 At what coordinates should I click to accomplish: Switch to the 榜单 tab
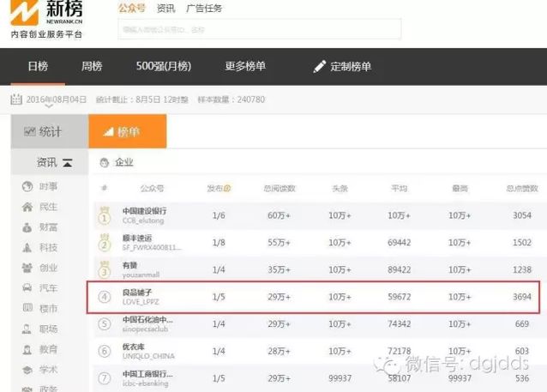point(128,131)
